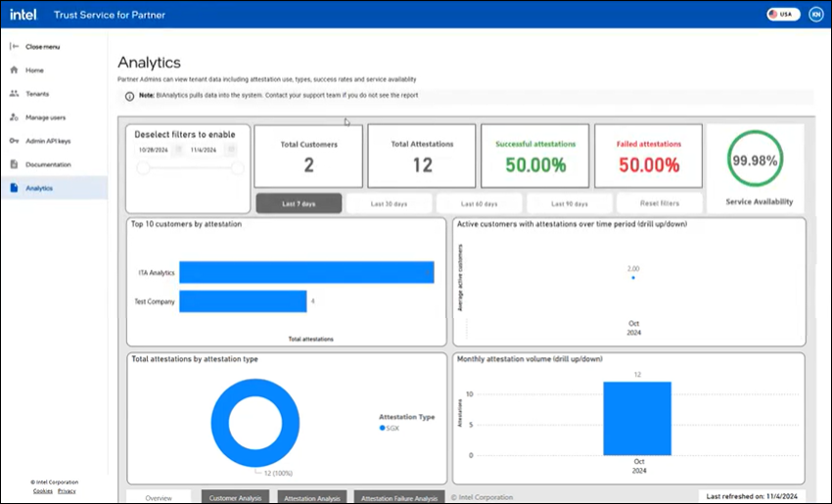Switch to Customer Analysis tab

(x=235, y=497)
